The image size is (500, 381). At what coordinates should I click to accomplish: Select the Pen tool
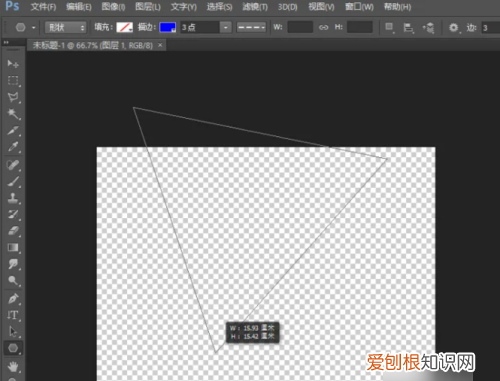point(13,299)
